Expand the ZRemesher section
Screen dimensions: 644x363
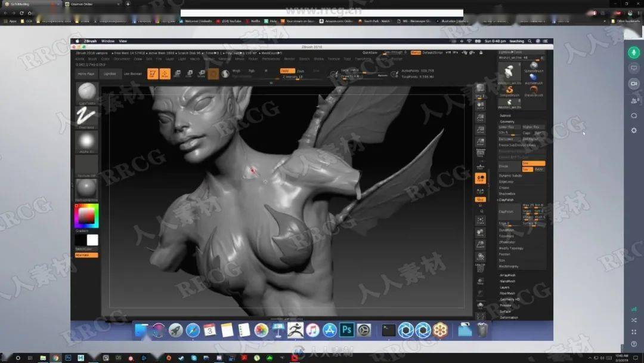click(507, 242)
